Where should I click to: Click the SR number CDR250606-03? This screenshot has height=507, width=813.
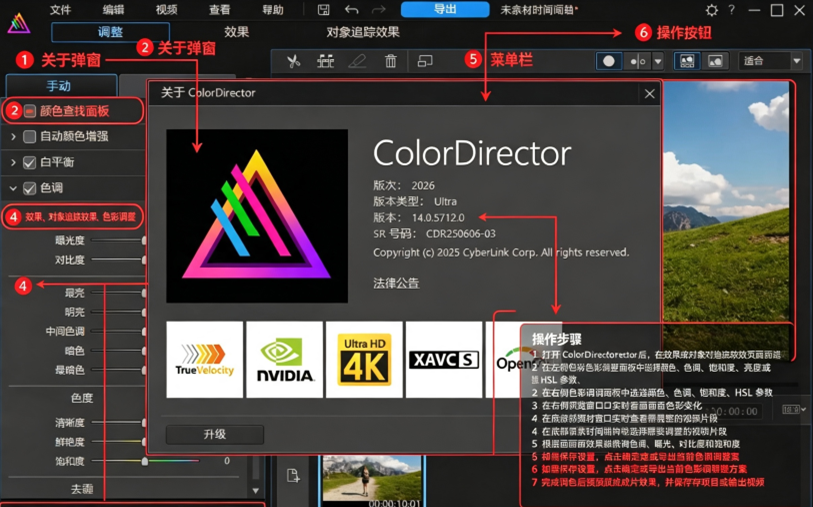(460, 234)
